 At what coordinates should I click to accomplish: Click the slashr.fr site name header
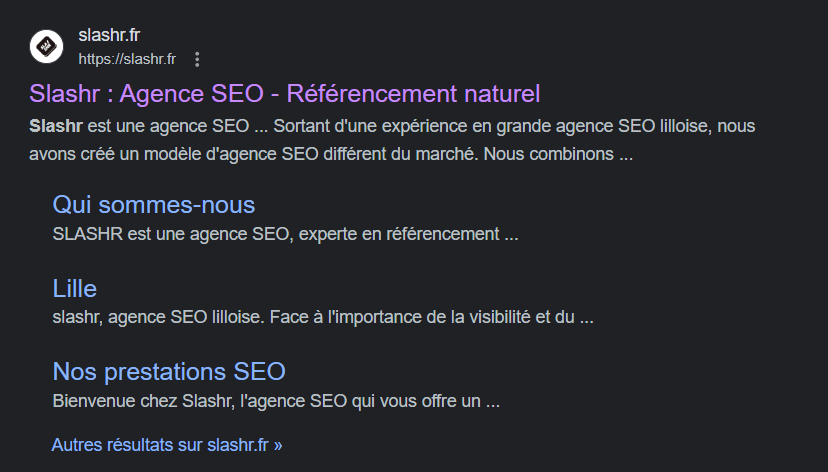[109, 36]
